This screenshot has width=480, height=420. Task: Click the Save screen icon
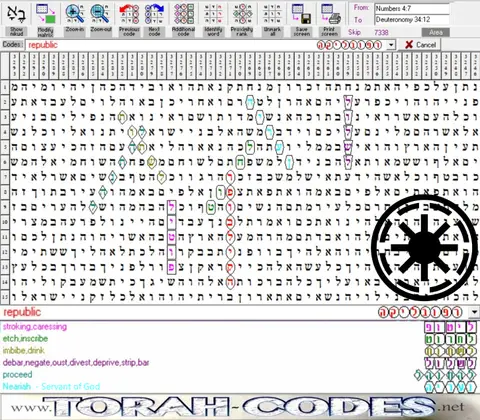pyautogui.click(x=301, y=13)
